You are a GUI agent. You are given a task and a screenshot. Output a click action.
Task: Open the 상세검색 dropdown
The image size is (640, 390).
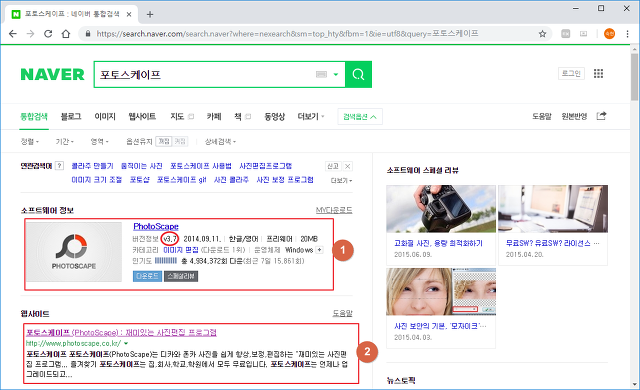point(220,142)
